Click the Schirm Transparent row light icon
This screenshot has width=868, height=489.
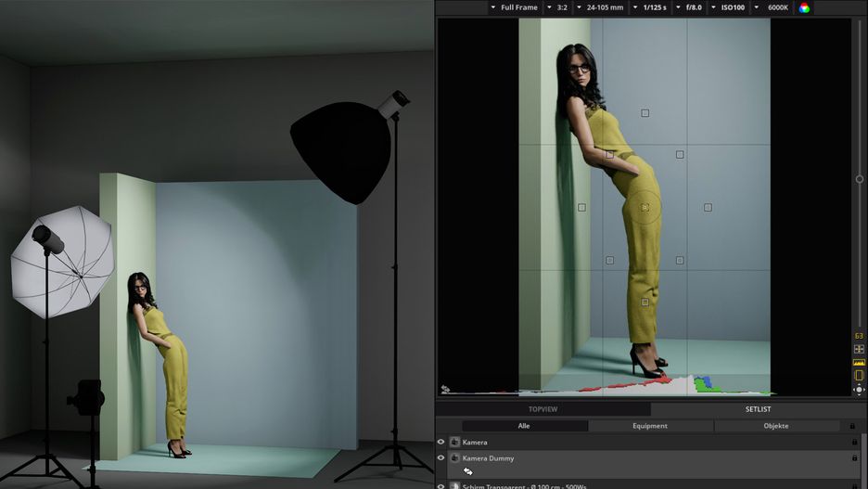(454, 485)
